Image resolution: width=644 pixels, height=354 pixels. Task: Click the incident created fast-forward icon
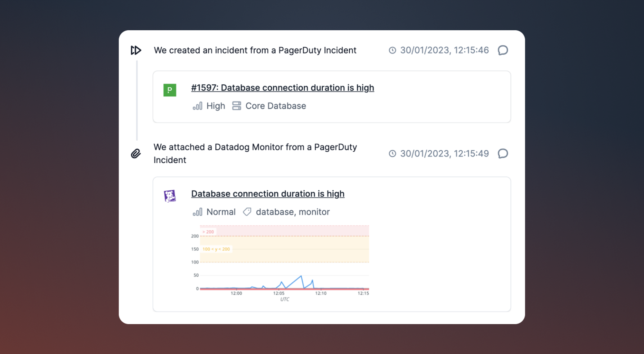(x=136, y=50)
